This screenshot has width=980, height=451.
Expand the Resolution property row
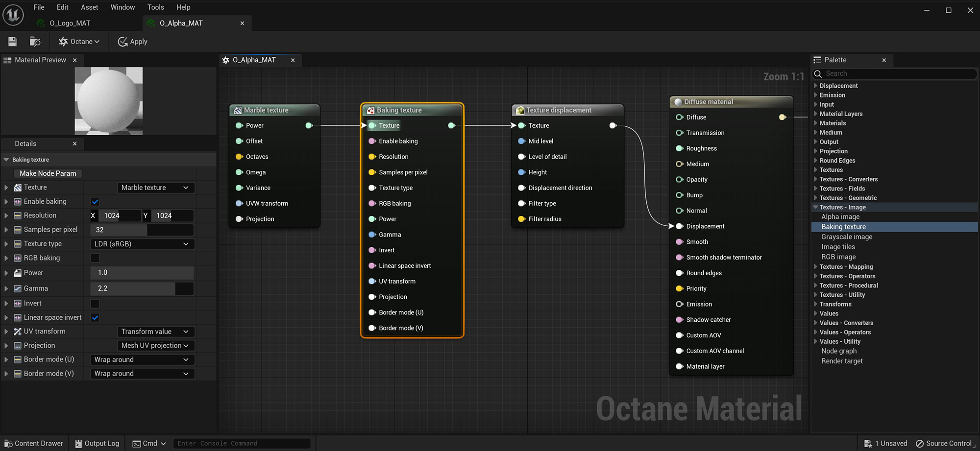point(6,215)
